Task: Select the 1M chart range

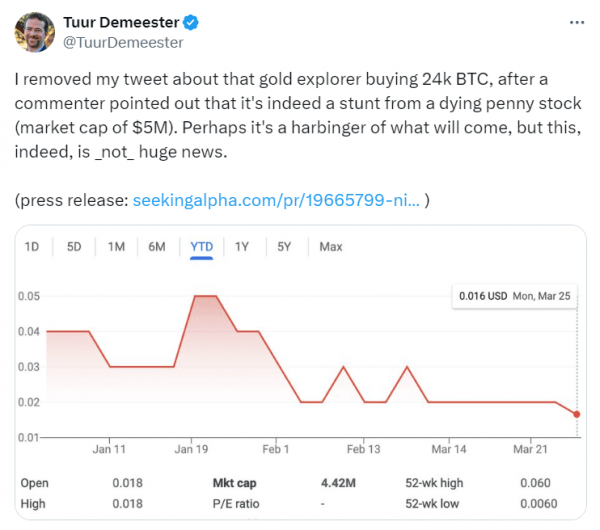Action: pyautogui.click(x=116, y=246)
